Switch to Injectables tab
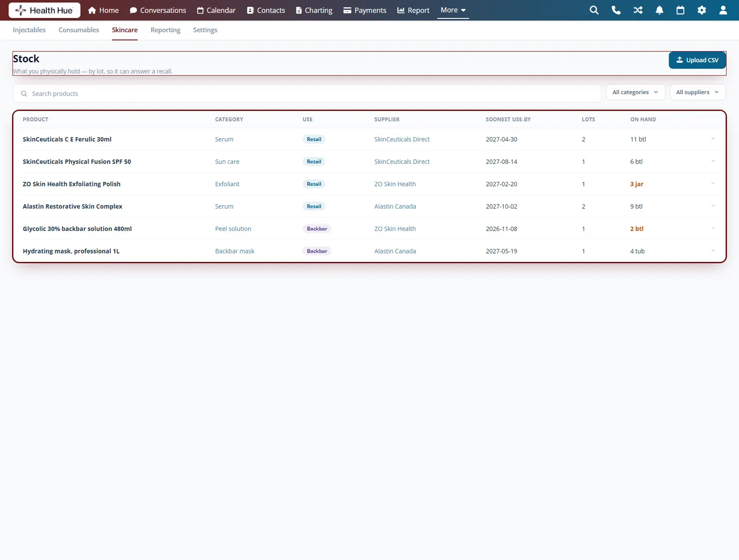The image size is (739, 560). pos(29,30)
